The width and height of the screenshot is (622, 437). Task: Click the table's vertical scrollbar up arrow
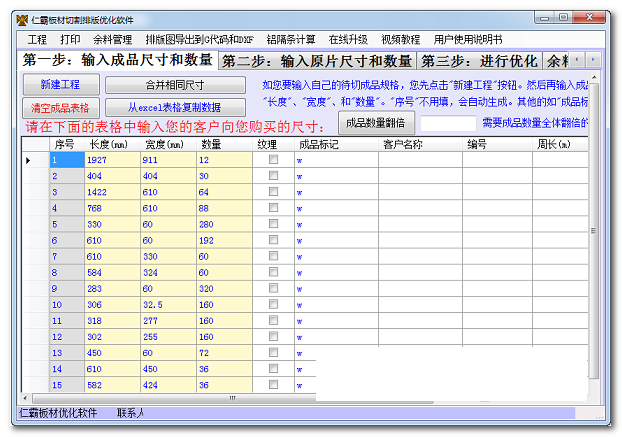point(594,144)
